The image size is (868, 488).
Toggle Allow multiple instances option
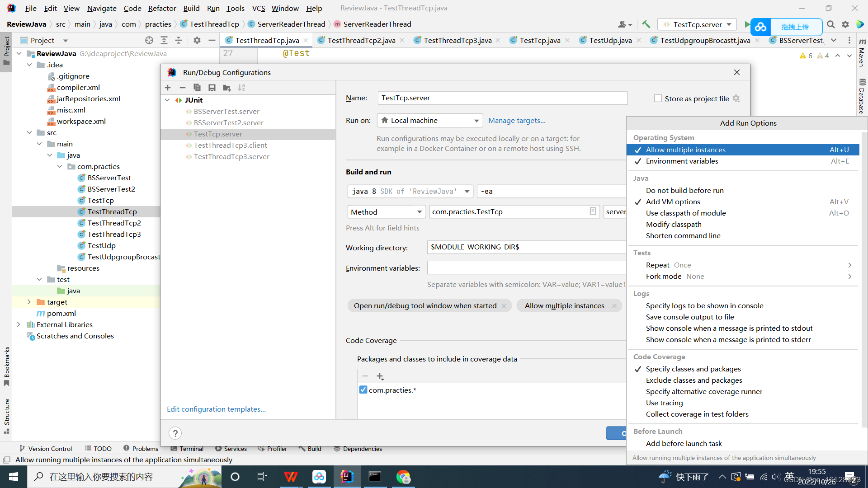685,150
